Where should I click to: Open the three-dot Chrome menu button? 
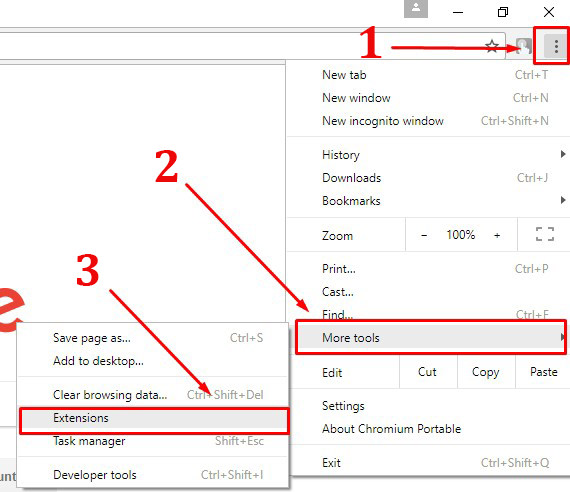pos(556,46)
